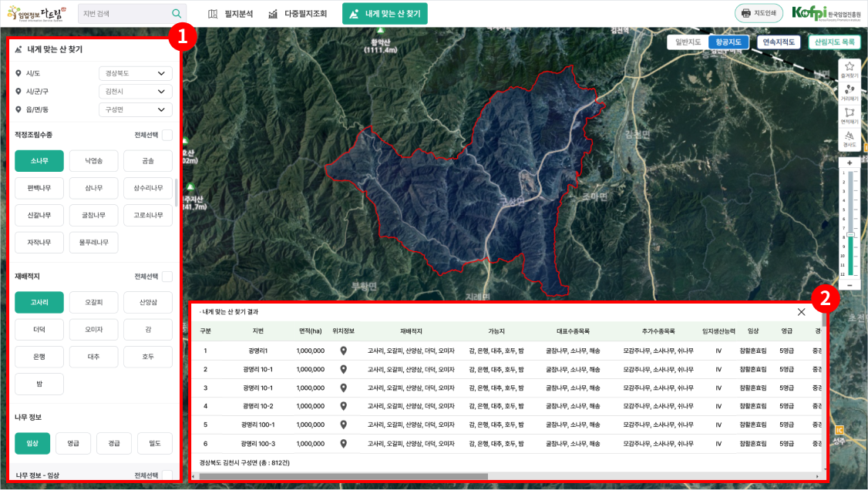Open the 읍/면/동 구성면 dropdown
The width and height of the screenshot is (868, 490).
tap(136, 109)
